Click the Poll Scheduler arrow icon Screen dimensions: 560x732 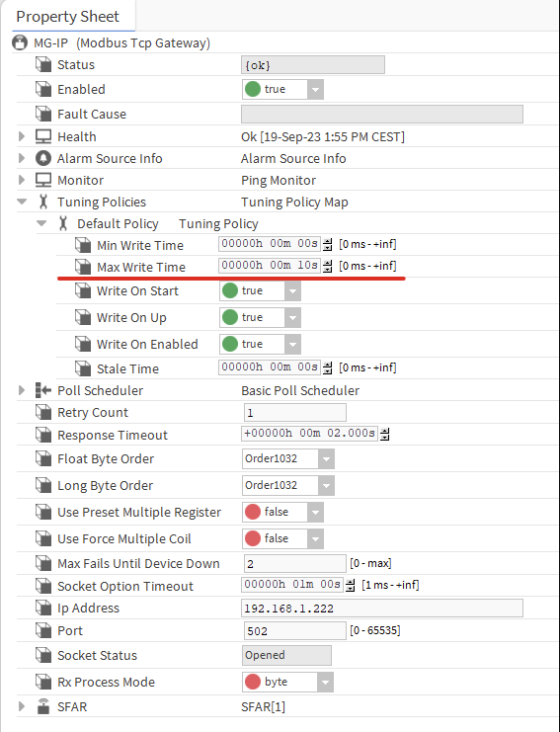tap(43, 390)
